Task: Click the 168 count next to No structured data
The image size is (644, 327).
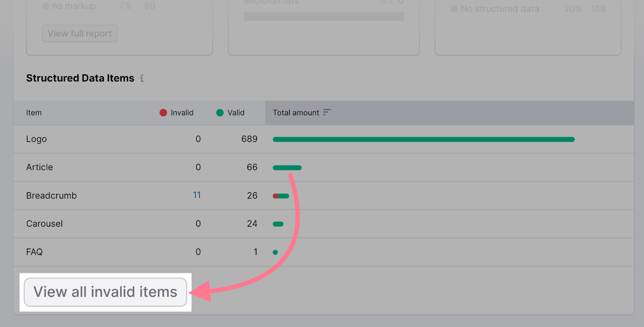Action: (x=598, y=8)
